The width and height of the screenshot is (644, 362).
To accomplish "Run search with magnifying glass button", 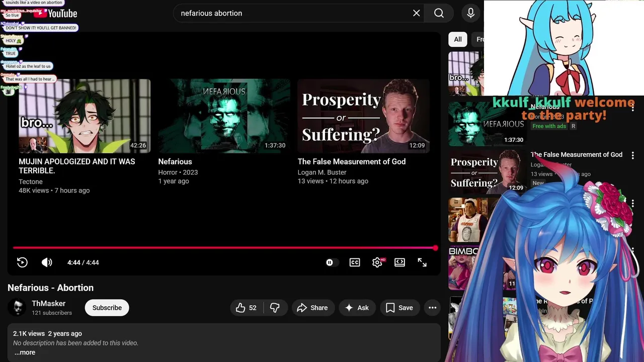I will tap(439, 13).
